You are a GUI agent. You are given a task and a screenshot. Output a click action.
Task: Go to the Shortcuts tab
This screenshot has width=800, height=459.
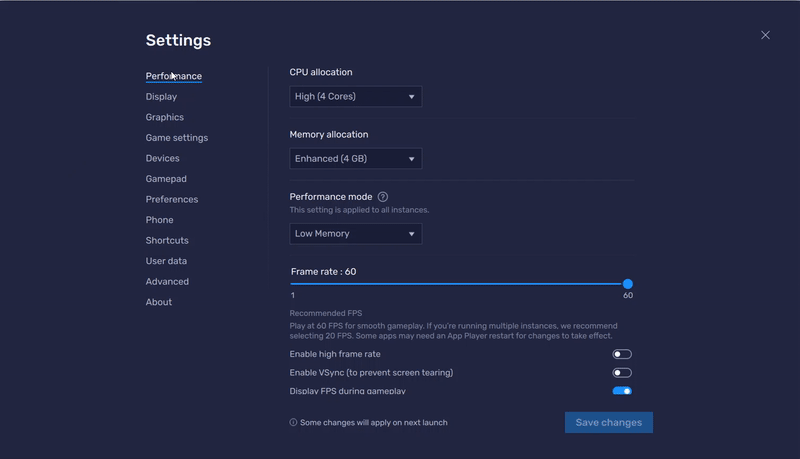[167, 240]
